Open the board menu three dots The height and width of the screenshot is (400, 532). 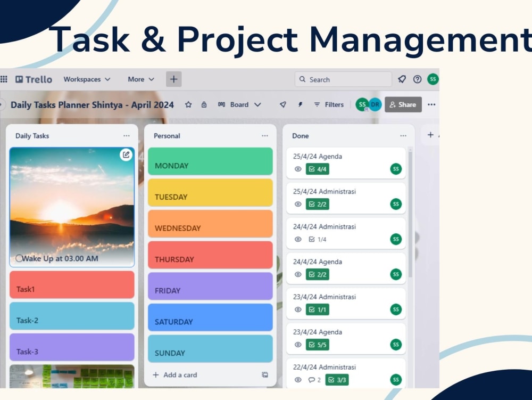coord(431,104)
